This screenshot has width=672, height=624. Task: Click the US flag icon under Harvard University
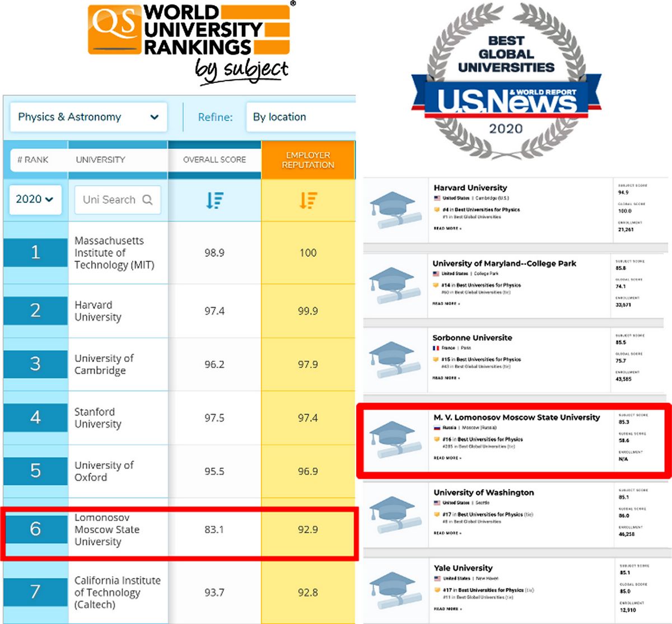coord(437,198)
